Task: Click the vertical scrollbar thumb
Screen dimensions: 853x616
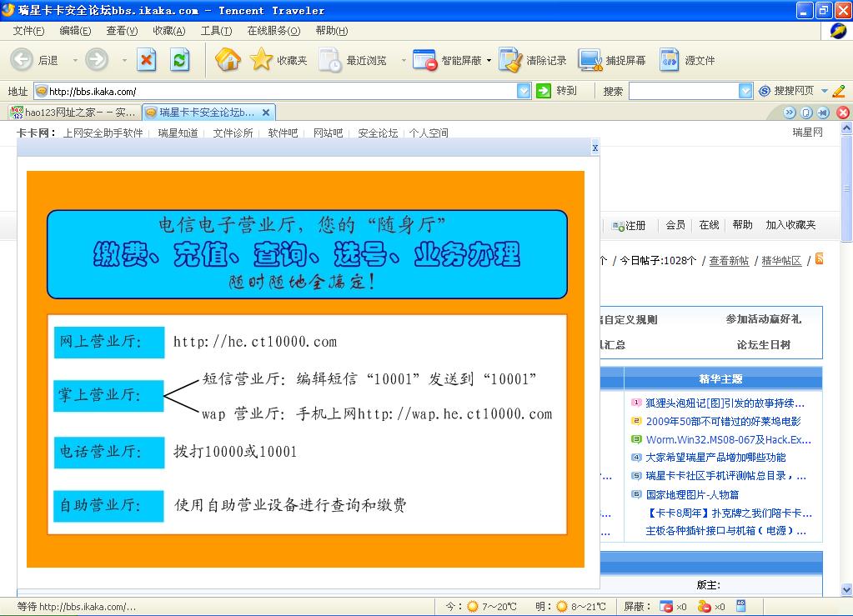Action: (846, 188)
